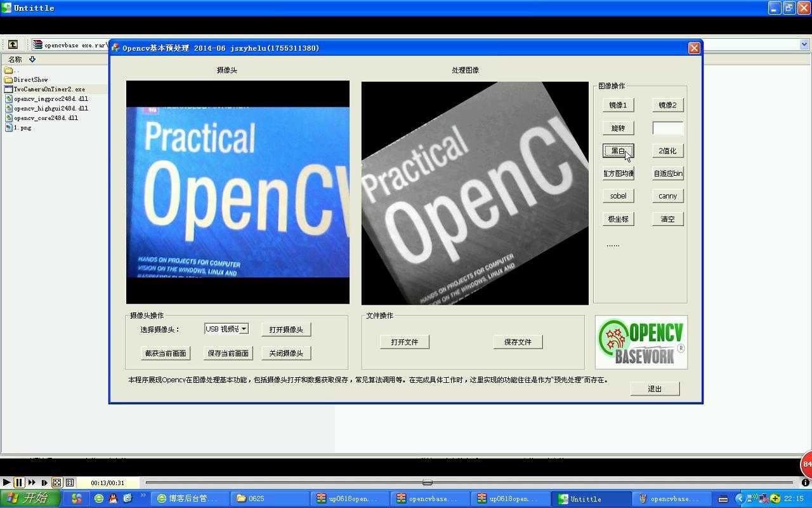The width and height of the screenshot is (812, 508).
Task: Open the archive path dropdown arrow
Action: pyautogui.click(x=804, y=44)
